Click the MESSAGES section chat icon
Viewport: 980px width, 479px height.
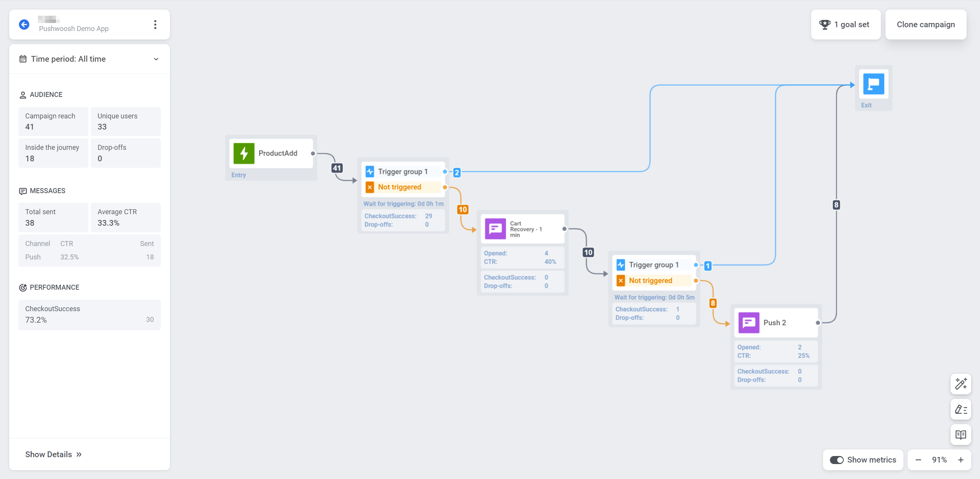[23, 191]
